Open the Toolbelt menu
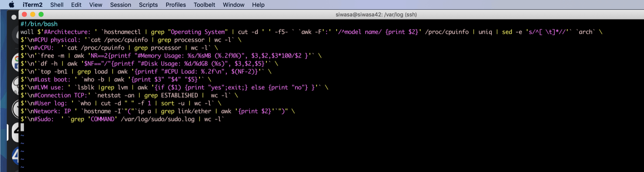Screen dimensions: 644x172 tap(204, 5)
